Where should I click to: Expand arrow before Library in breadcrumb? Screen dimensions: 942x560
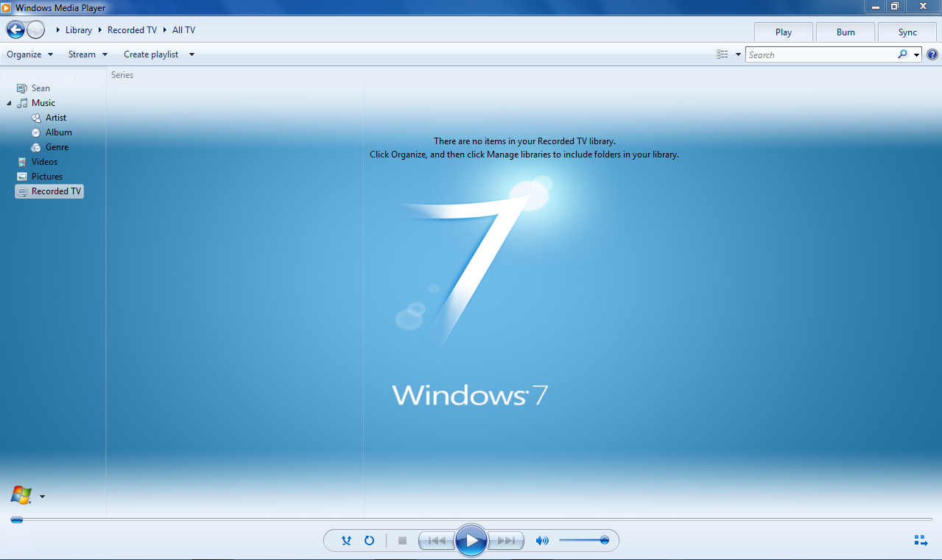(x=57, y=30)
